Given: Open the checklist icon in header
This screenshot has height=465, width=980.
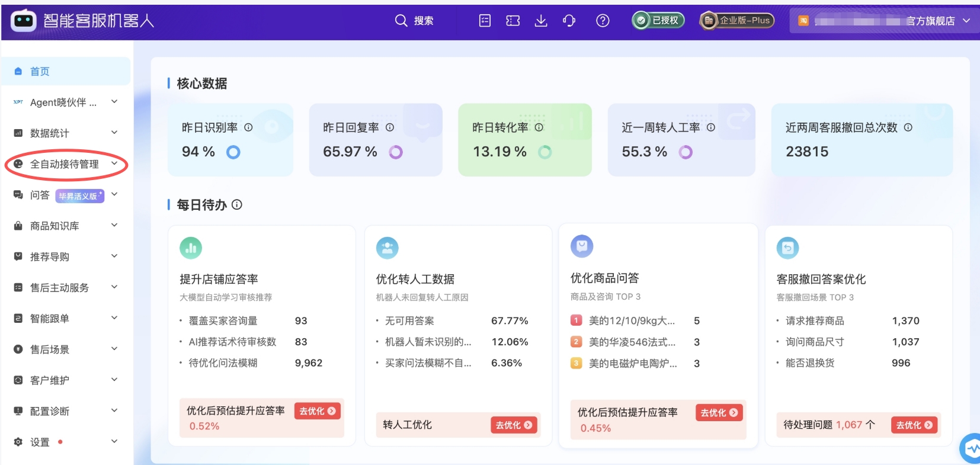Looking at the screenshot, I should click(485, 21).
